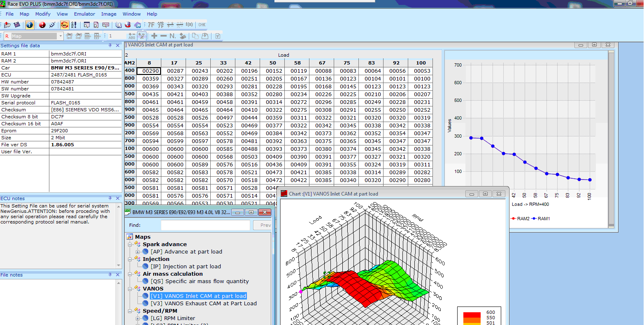Toggle the blue info toolbar button
644x325 pixels.
click(30, 25)
